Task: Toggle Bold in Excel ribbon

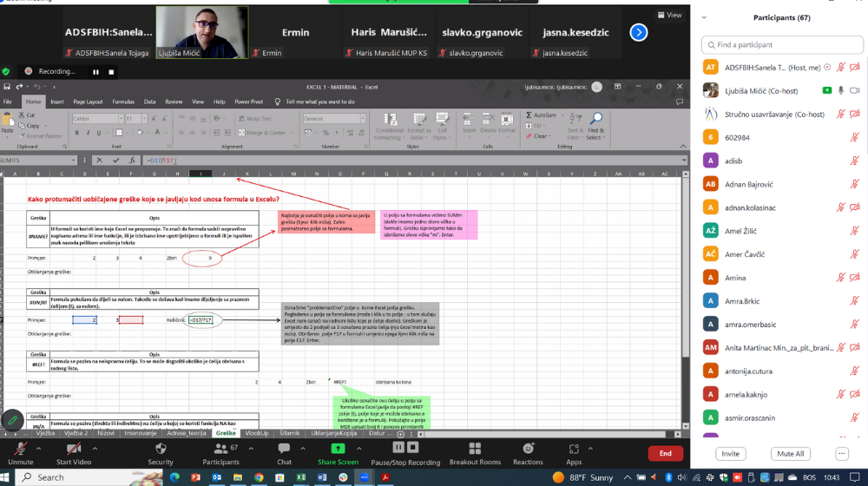Action: tap(77, 133)
